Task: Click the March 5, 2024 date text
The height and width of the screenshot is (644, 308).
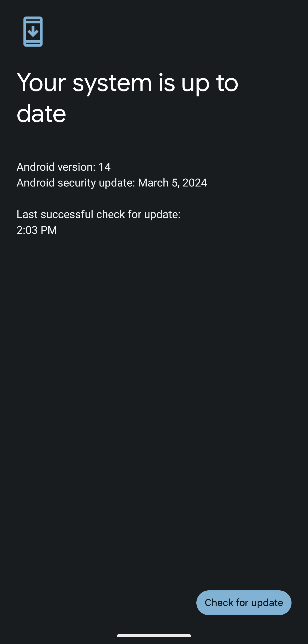Action: click(173, 183)
